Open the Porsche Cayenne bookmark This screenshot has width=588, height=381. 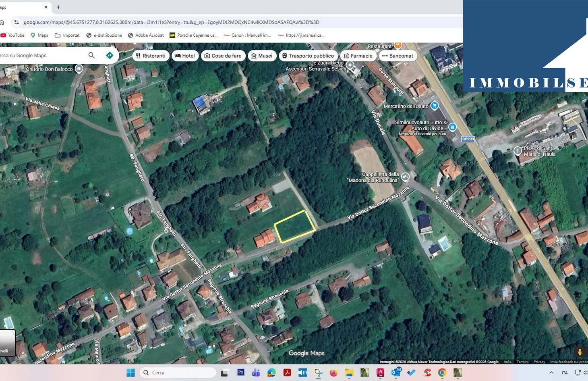(x=193, y=35)
